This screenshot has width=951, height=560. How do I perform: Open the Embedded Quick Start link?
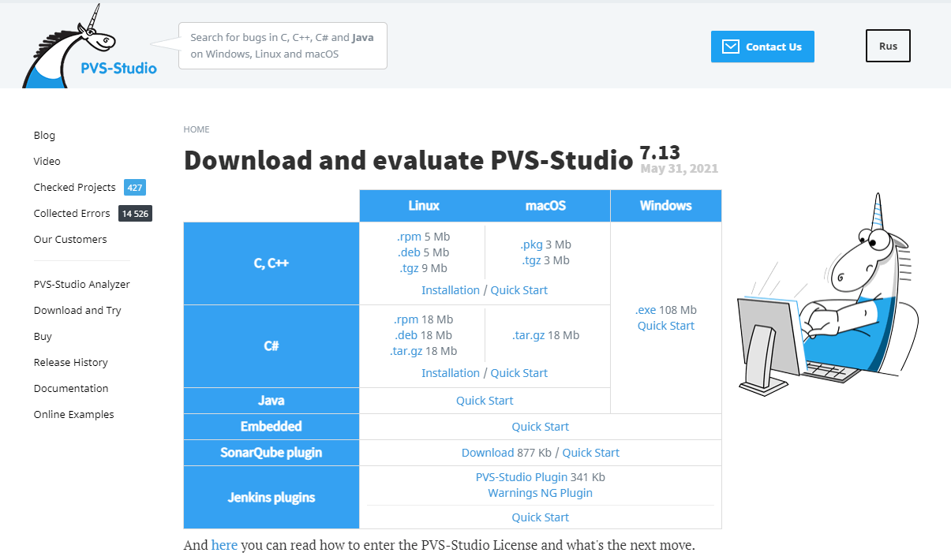[541, 427]
